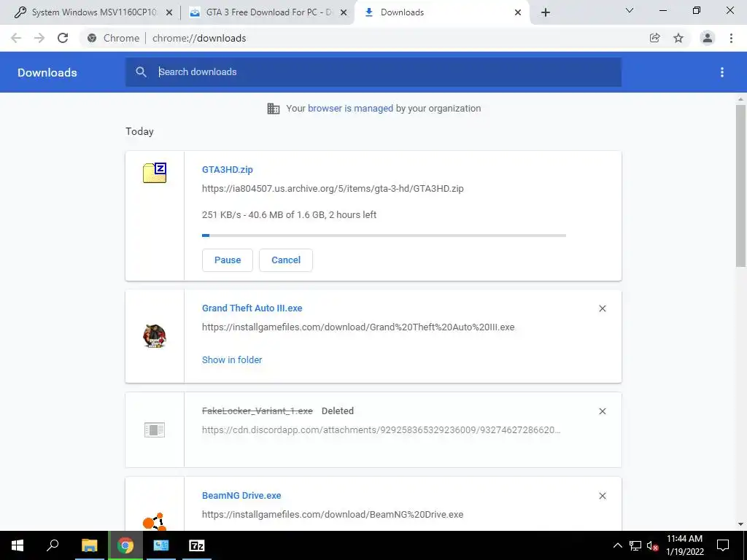Open Grand Theft Auto III.exe link
This screenshot has width=747, height=560.
[252, 308]
